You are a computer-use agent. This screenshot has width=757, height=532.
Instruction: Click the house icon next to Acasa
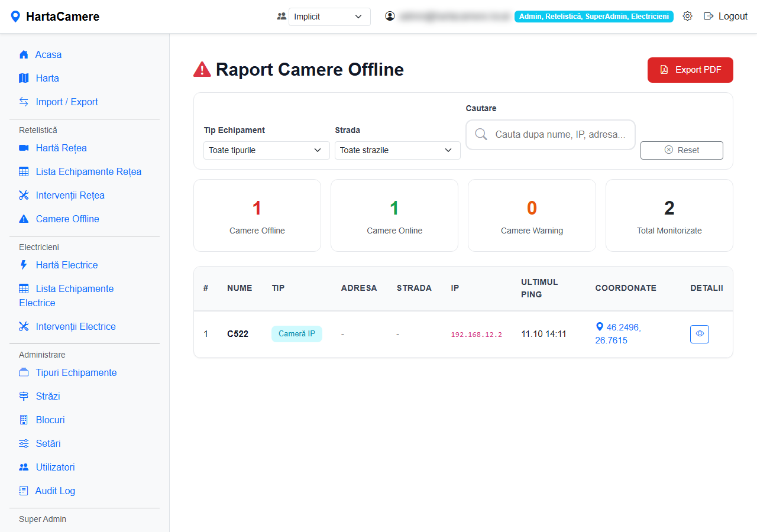(x=24, y=54)
